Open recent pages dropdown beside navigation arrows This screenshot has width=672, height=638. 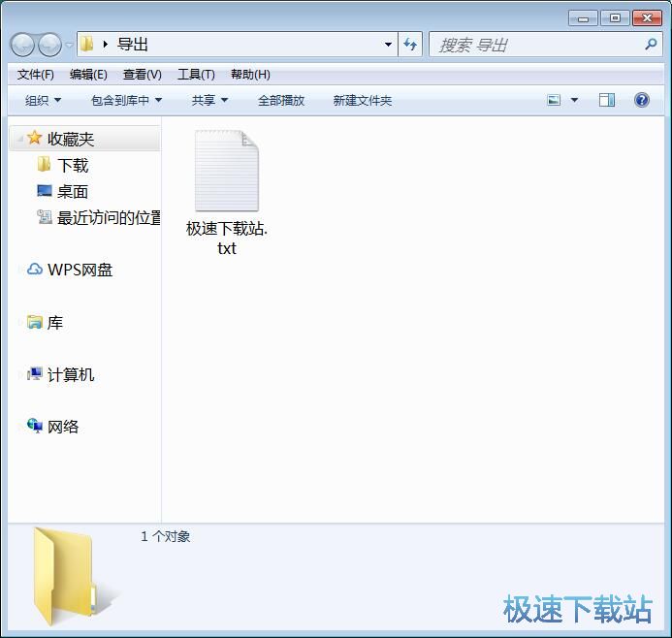click(x=69, y=45)
